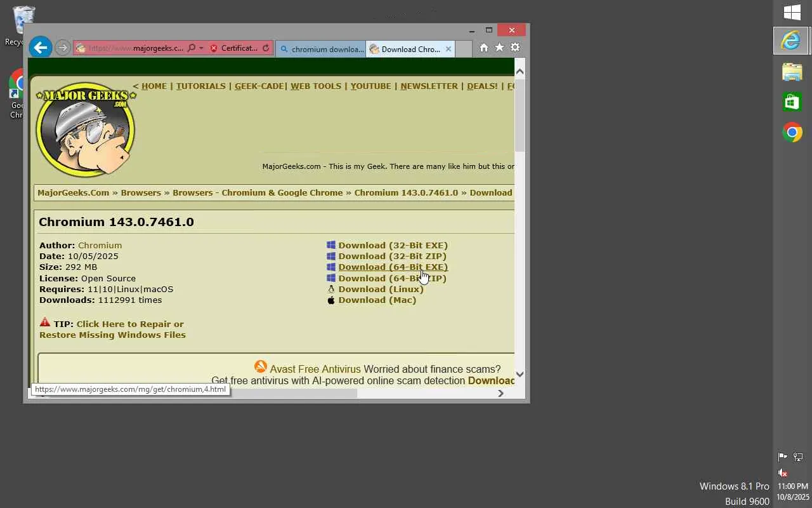Open 'Browsers - Chromium & Google Chrome' breadcrumb
Image resolution: width=812 pixels, height=508 pixels.
tap(258, 193)
